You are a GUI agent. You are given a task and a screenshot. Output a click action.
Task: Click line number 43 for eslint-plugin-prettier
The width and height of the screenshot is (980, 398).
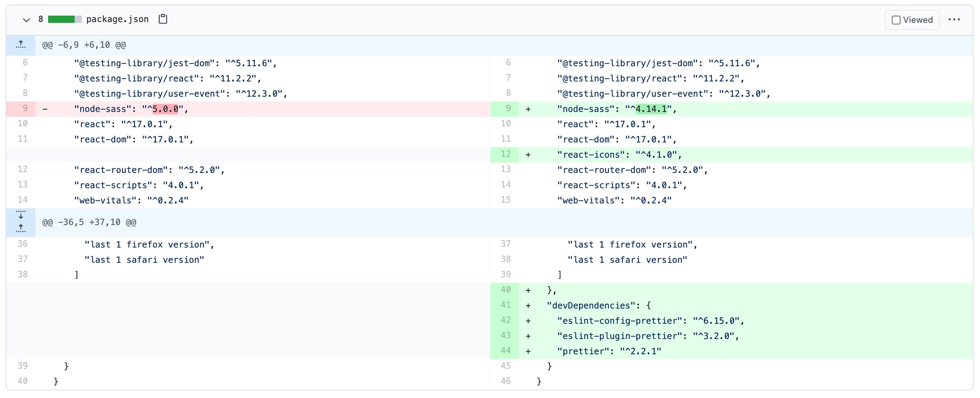point(504,336)
